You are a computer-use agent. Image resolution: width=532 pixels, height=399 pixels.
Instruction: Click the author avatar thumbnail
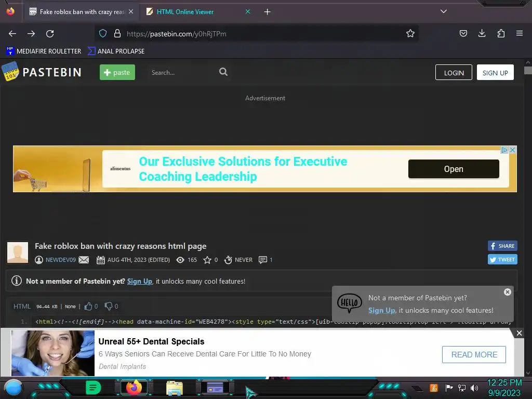[x=18, y=252]
